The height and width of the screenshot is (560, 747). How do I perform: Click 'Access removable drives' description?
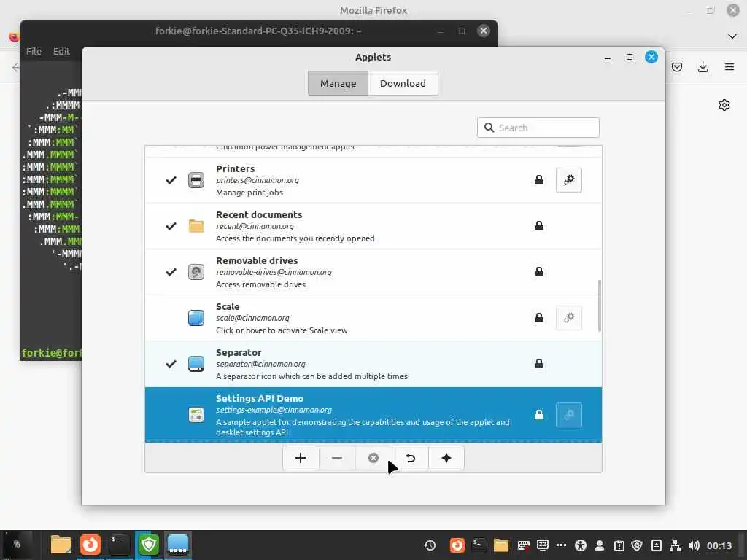coord(260,284)
